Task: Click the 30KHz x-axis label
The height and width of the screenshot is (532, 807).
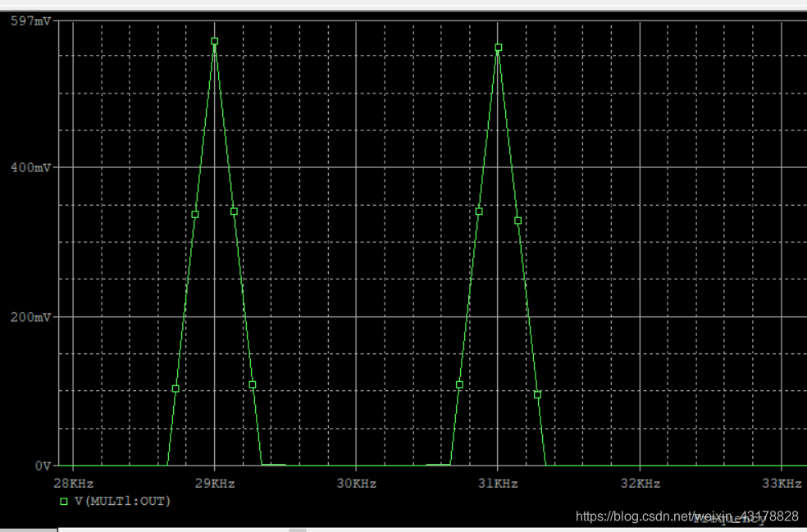Action: point(357,484)
